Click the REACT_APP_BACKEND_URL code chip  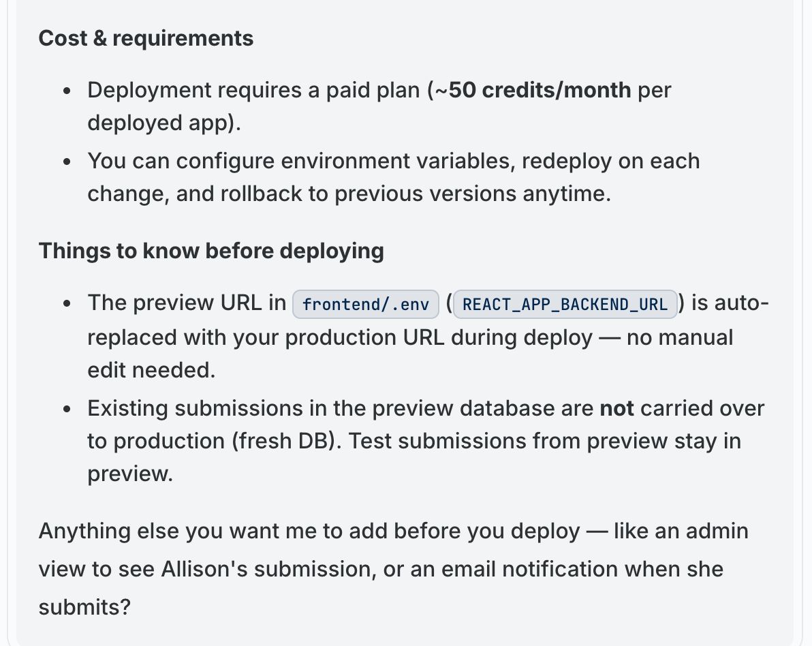click(x=565, y=304)
